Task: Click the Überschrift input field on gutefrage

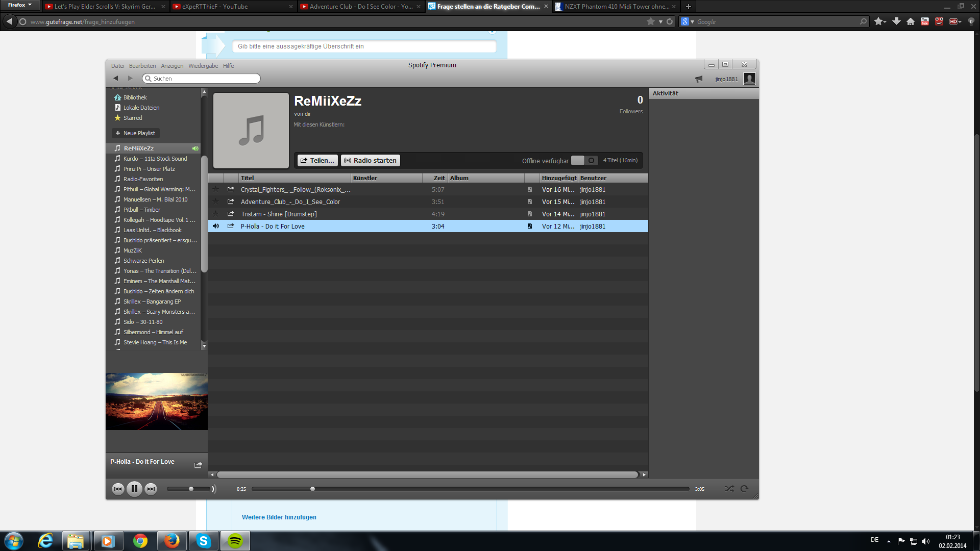Action: tap(364, 46)
